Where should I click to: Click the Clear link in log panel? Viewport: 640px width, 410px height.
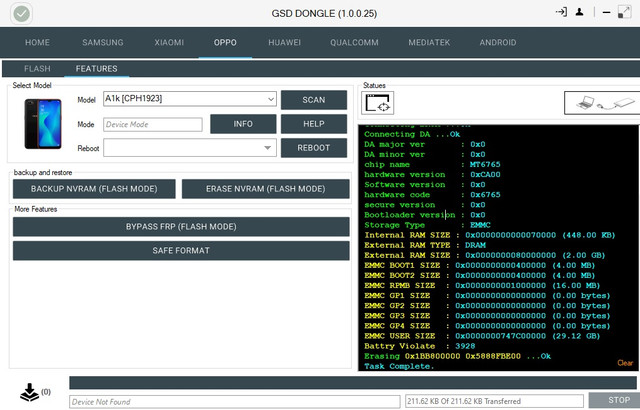click(625, 363)
